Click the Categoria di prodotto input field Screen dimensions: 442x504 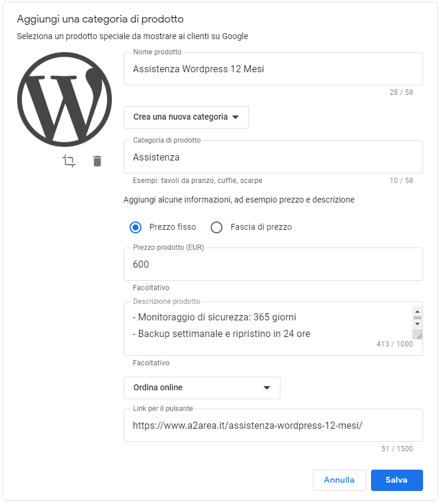[x=273, y=157]
